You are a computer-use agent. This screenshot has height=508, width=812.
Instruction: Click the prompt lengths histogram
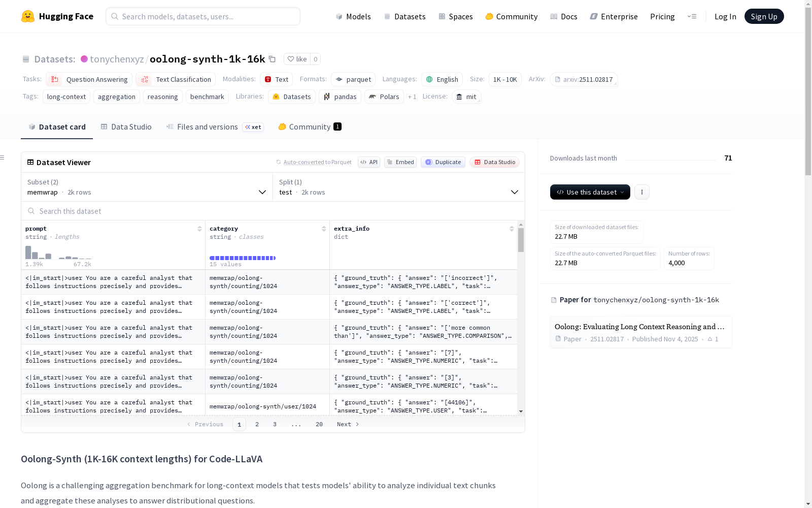tap(58, 252)
